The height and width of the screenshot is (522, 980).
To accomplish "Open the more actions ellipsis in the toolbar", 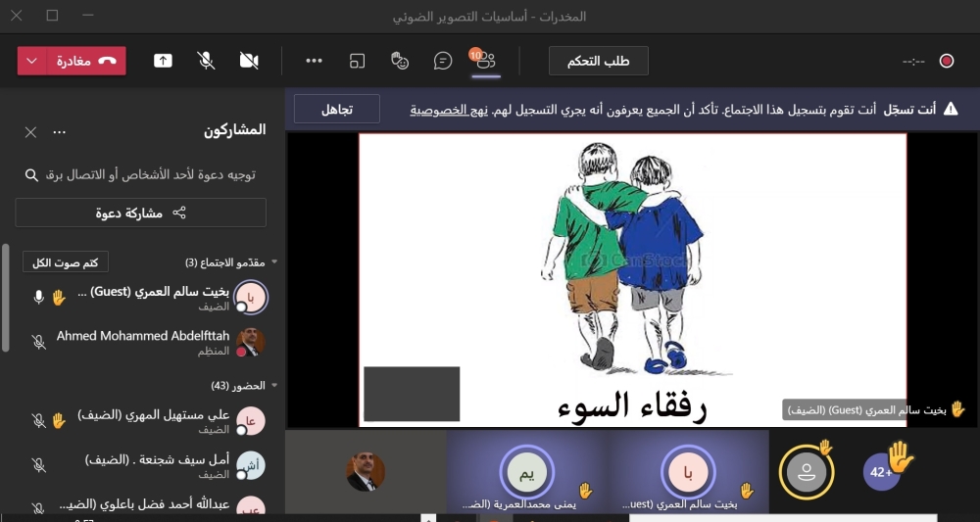I will pyautogui.click(x=314, y=61).
